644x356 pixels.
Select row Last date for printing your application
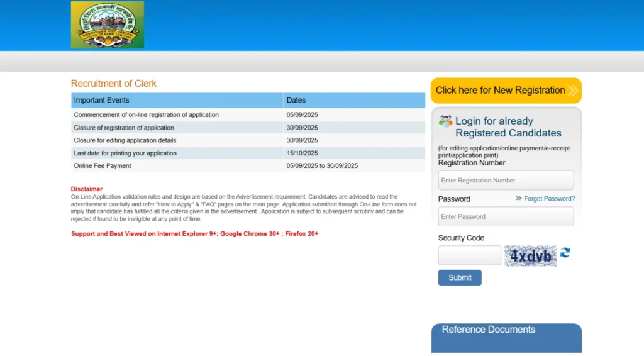coord(248,153)
